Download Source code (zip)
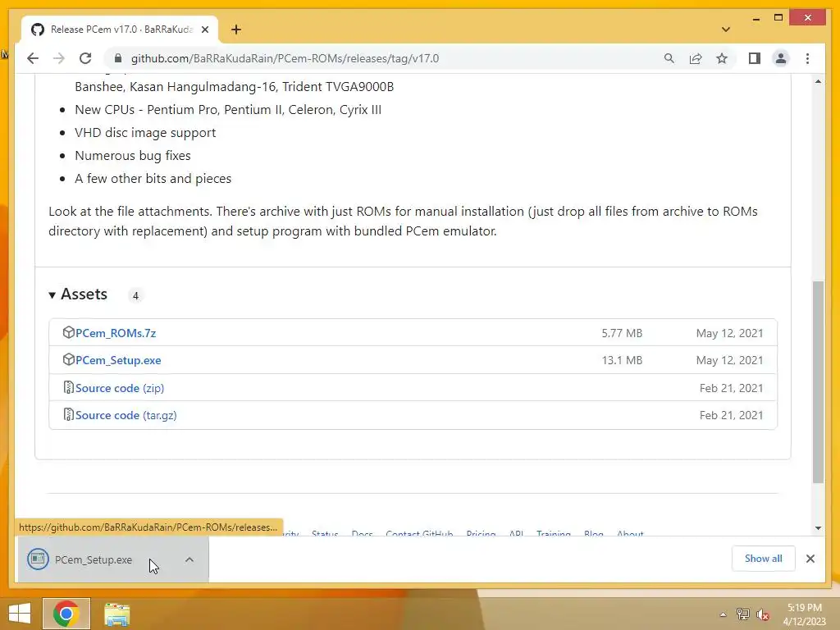Viewport: 840px width, 630px height. (x=120, y=388)
